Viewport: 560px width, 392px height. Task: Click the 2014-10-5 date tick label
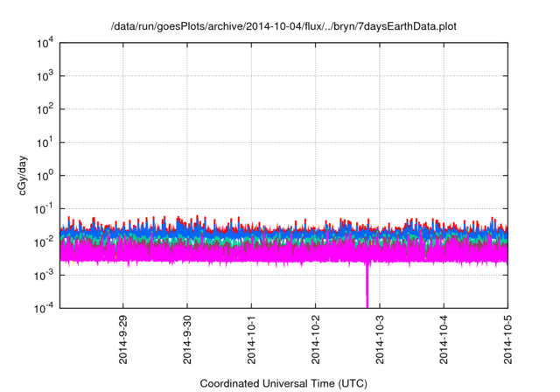507,339
